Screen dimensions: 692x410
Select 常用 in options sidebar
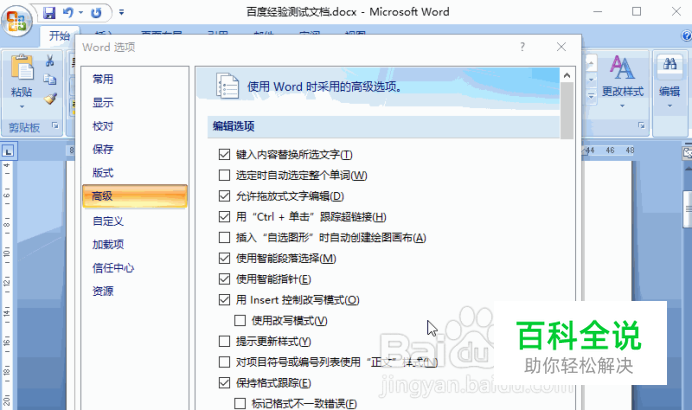click(103, 79)
